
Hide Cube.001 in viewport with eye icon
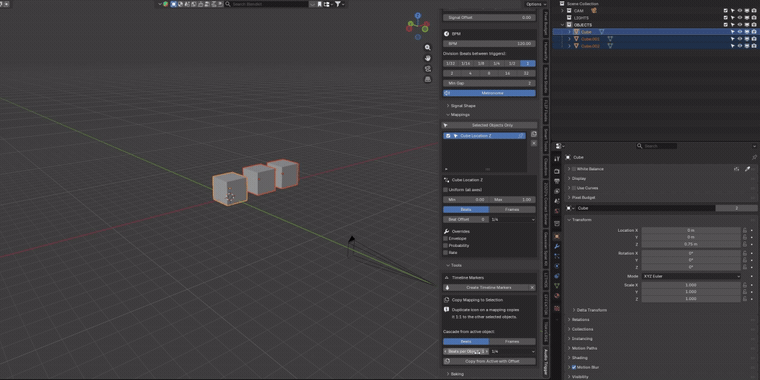point(740,39)
